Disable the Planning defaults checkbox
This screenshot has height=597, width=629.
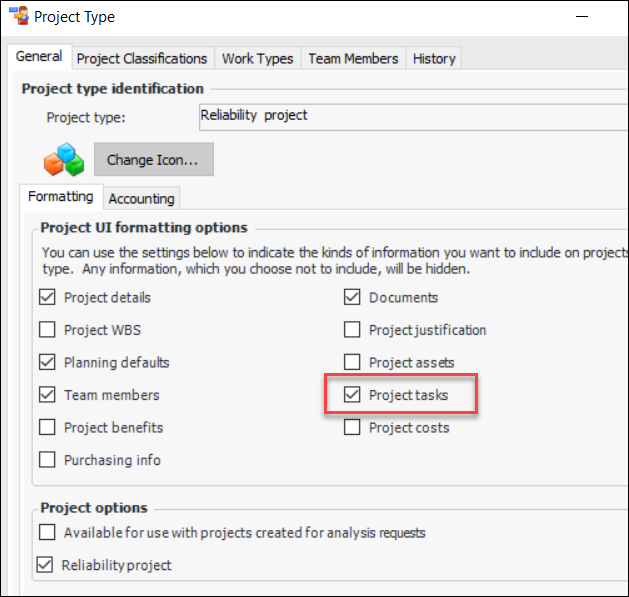47,362
